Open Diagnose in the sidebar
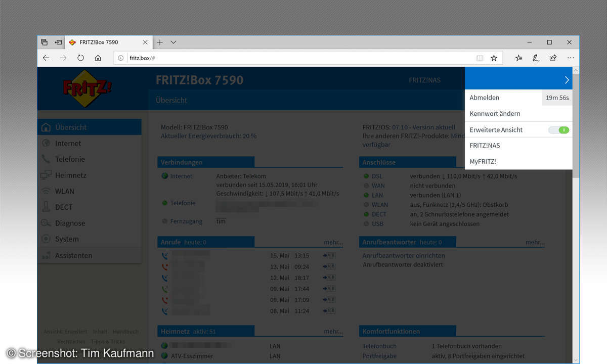This screenshot has width=607, height=364. click(x=90, y=223)
